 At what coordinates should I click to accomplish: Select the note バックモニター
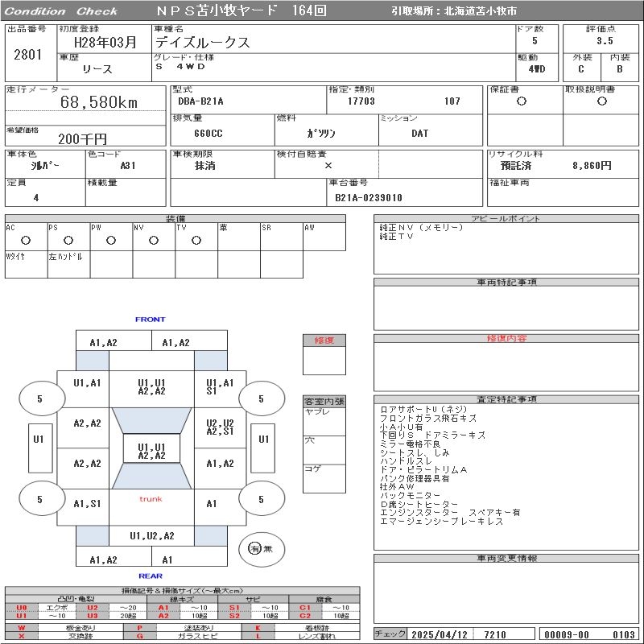[x=410, y=496]
